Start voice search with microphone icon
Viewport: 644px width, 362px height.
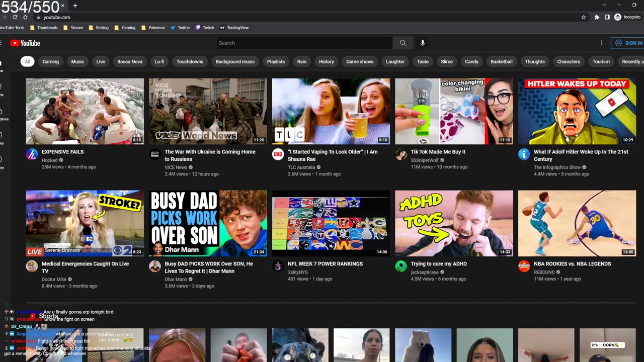[423, 43]
